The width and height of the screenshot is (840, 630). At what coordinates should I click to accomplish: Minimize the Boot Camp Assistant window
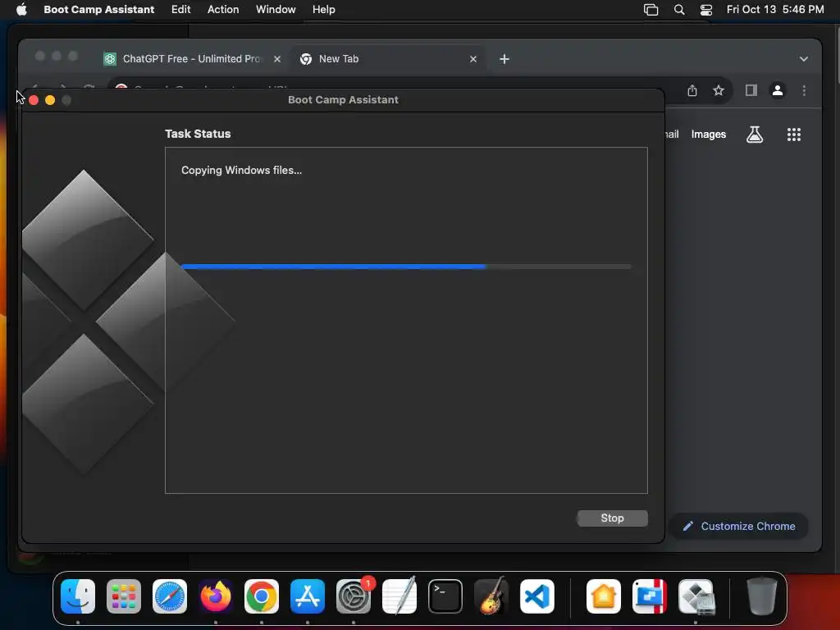50,100
